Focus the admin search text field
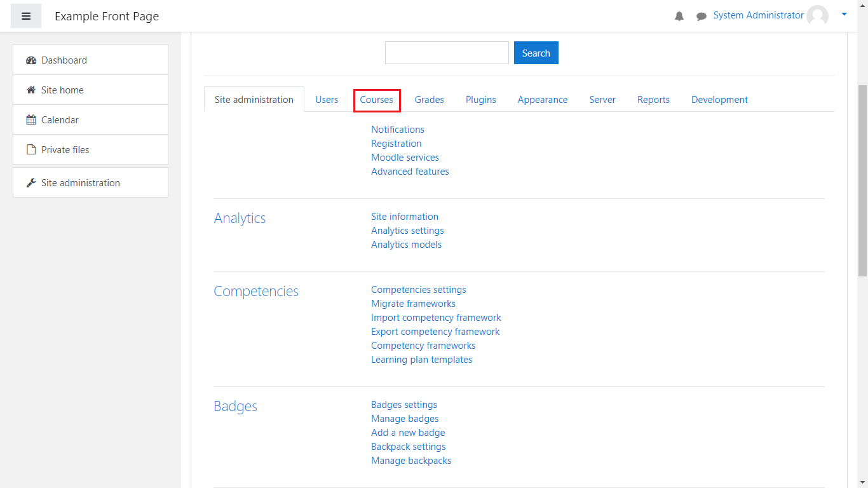Image resolution: width=868 pixels, height=488 pixels. click(447, 53)
